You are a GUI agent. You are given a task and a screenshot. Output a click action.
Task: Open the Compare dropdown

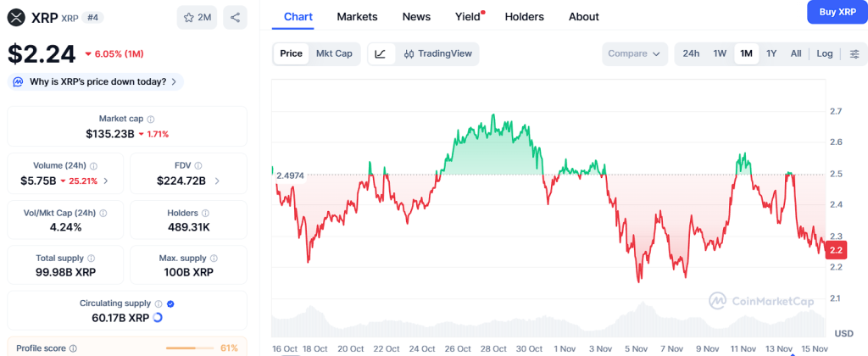coord(634,53)
